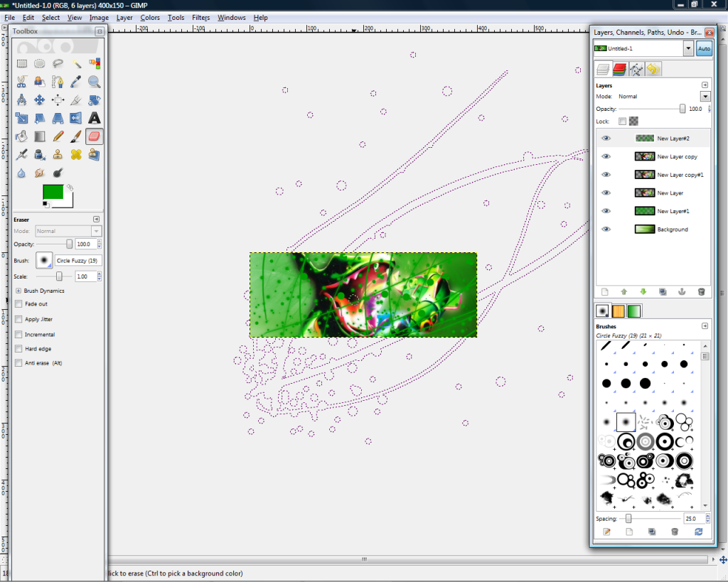Viewport: 728px width, 582px height.
Task: Open the Untitled-1 image selector dropdown
Action: point(688,48)
